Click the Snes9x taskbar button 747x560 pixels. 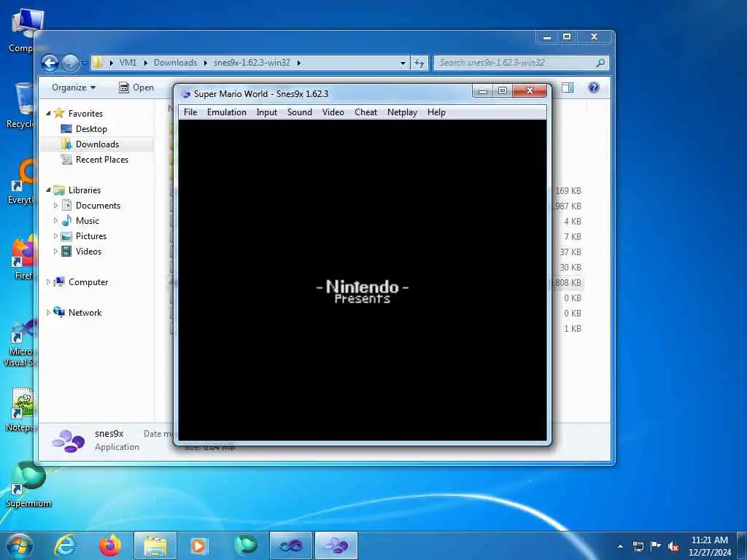336,545
